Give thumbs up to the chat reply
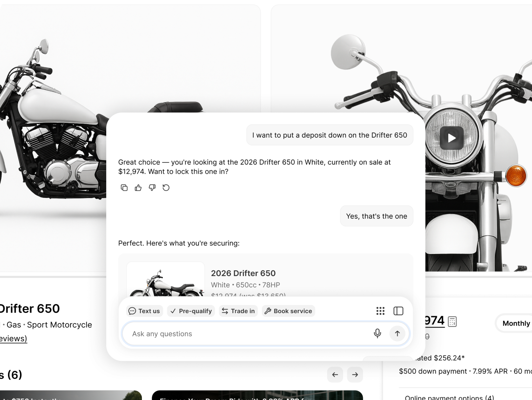 138,188
